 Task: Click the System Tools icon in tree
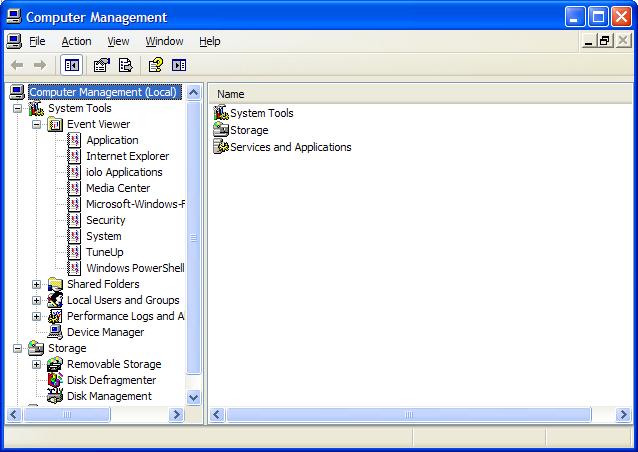(x=36, y=108)
